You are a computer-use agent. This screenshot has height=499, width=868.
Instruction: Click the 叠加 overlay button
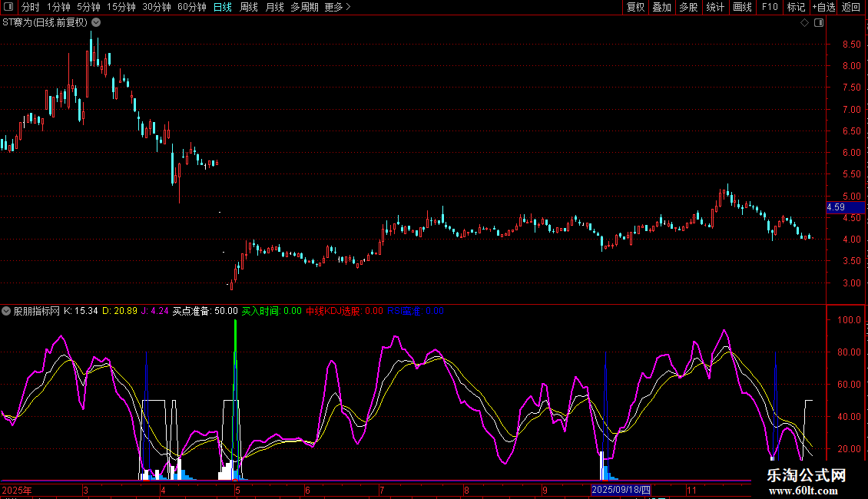pyautogui.click(x=661, y=8)
